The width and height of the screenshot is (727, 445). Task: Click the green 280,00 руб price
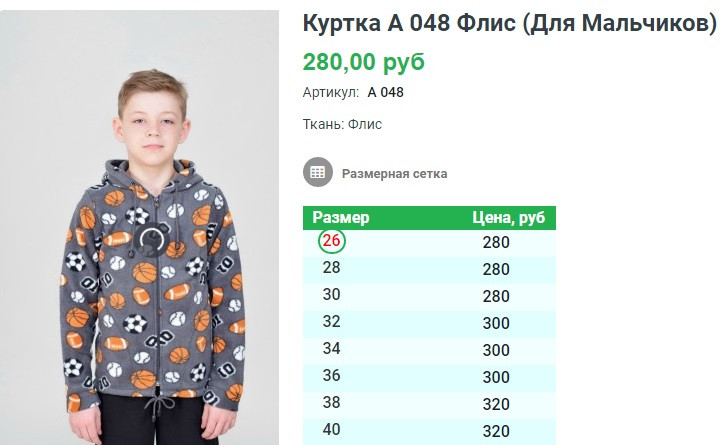[x=364, y=62]
